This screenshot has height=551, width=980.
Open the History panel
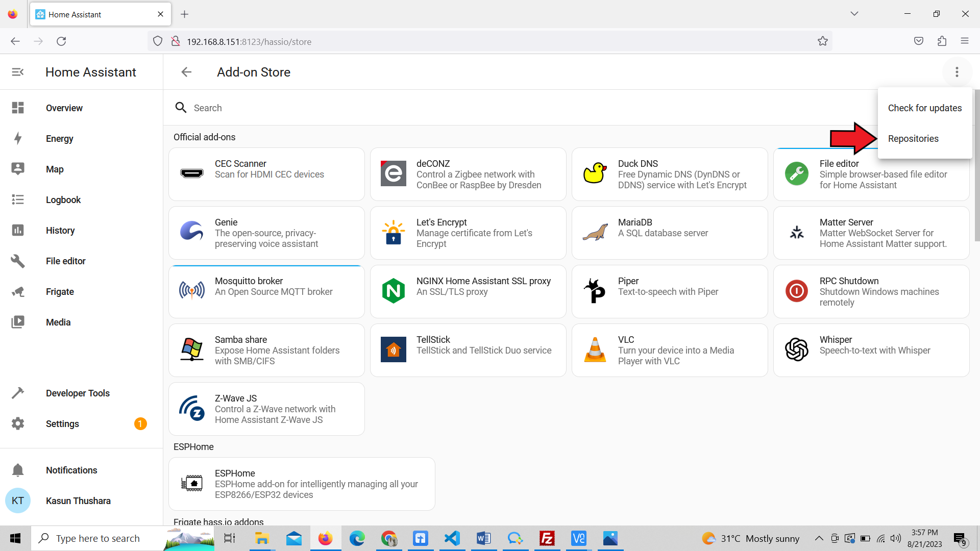tap(82, 230)
